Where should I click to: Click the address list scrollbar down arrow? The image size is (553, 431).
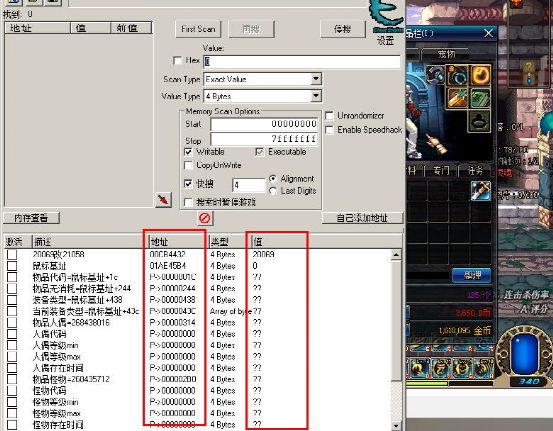click(x=396, y=426)
